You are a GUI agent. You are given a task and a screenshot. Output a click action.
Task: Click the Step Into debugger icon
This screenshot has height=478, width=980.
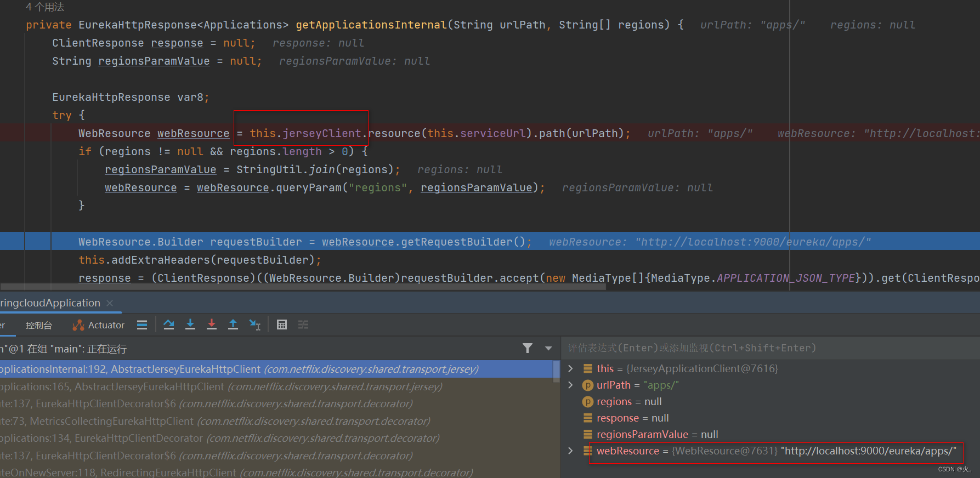[190, 325]
